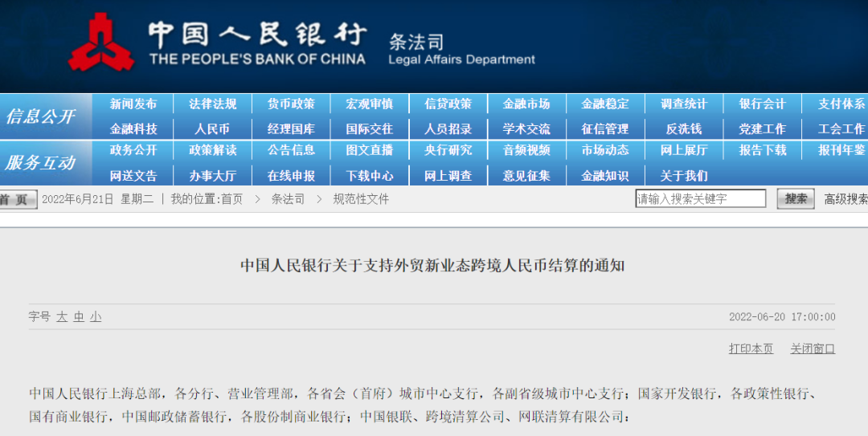Open 支付体系 menu item
This screenshot has width=868, height=436.
tap(842, 104)
